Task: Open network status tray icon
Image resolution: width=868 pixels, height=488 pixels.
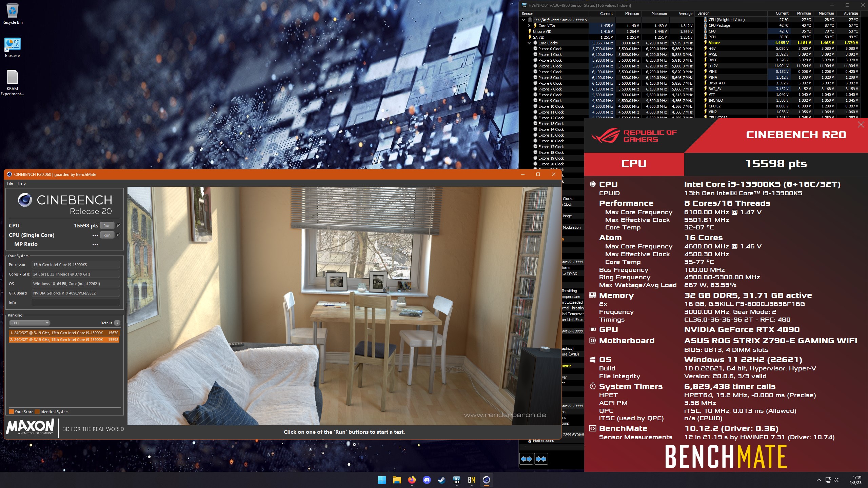Action: tap(828, 480)
